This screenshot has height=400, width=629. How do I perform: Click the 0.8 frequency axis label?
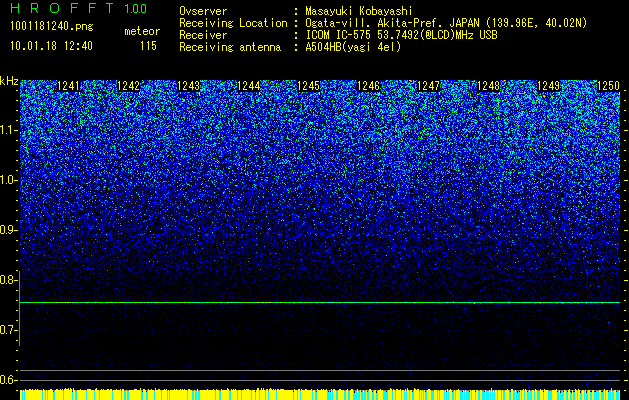[8, 280]
